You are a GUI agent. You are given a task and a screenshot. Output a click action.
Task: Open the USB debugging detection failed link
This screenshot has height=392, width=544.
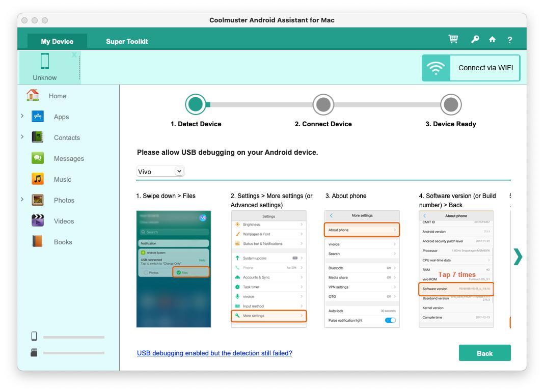point(214,353)
